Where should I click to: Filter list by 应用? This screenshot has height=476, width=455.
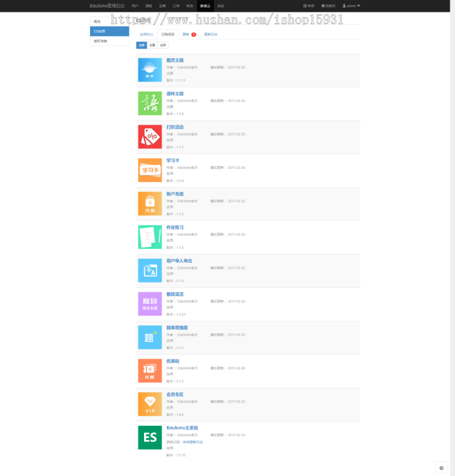click(x=163, y=45)
